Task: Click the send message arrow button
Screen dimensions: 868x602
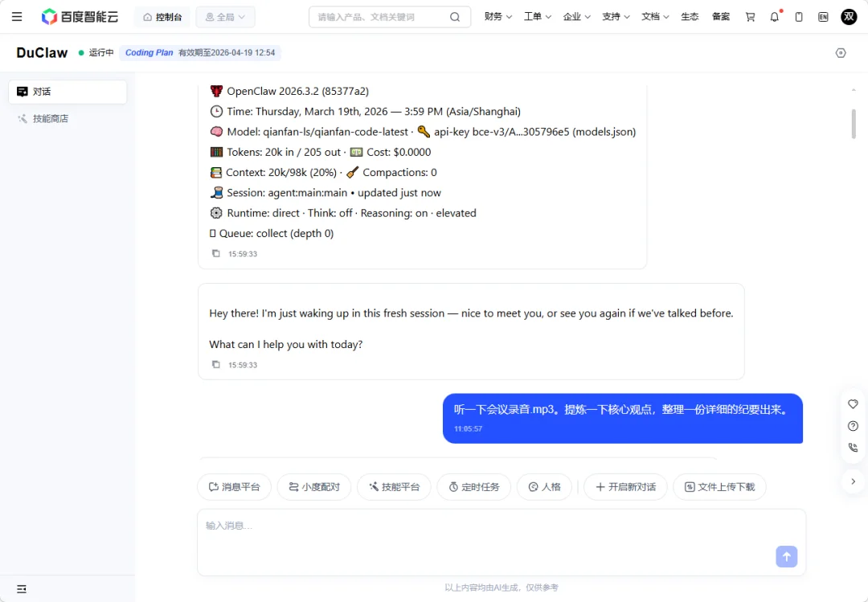Action: (x=786, y=556)
